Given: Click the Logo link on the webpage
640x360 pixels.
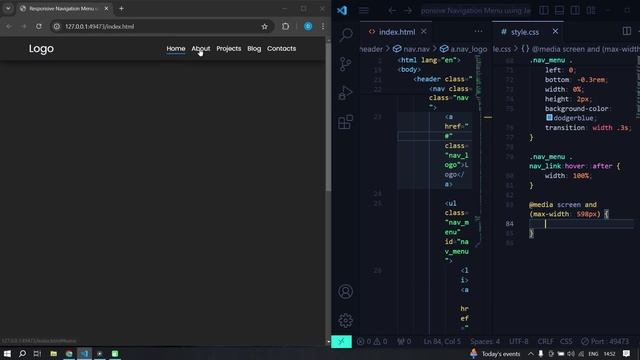Looking at the screenshot, I should pos(41,49).
